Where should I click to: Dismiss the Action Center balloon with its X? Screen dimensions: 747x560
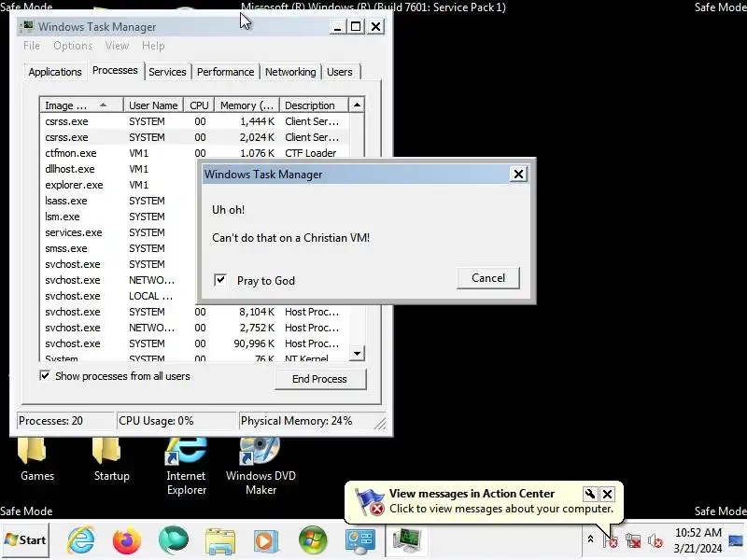pos(608,494)
